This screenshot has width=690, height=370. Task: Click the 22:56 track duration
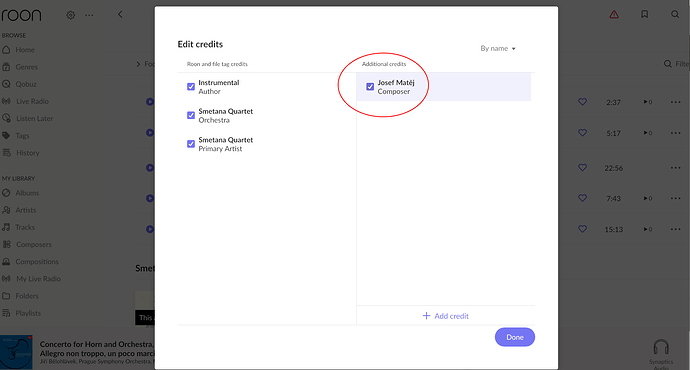tap(613, 168)
